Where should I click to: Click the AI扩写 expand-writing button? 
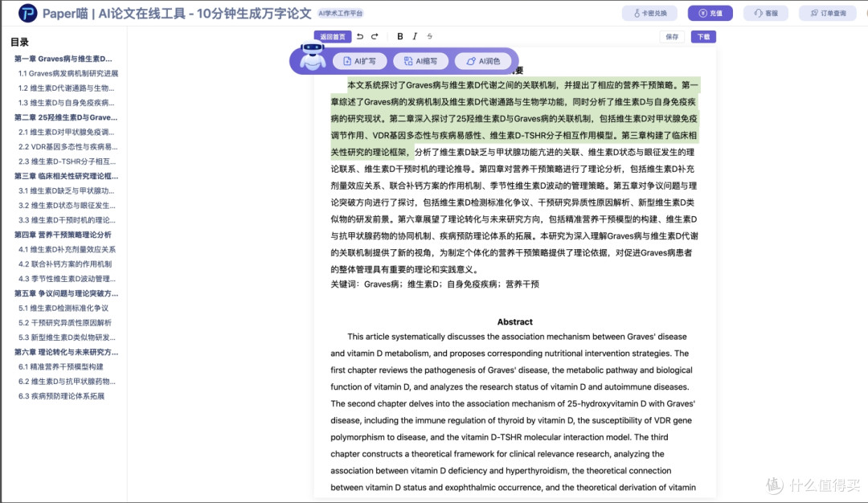[360, 61]
